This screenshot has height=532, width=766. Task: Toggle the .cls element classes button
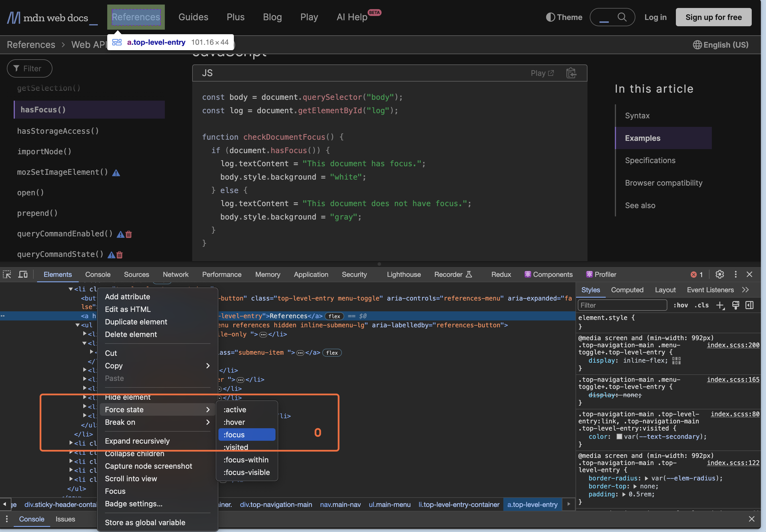701,305
